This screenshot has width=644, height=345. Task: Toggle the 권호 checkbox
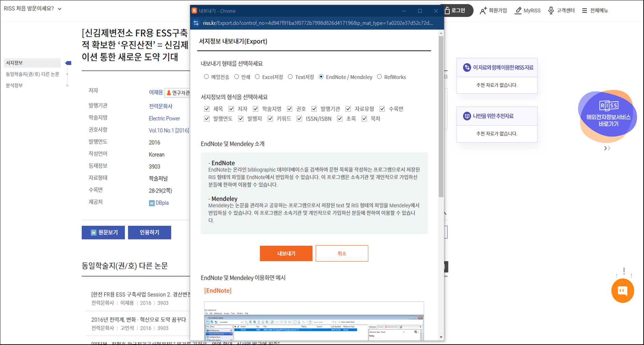[290, 109]
